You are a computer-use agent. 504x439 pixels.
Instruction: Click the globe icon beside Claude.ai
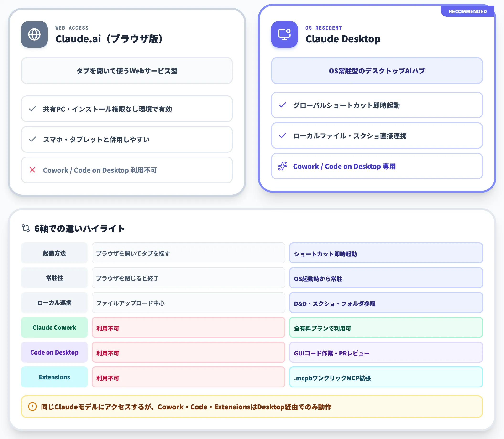34,34
